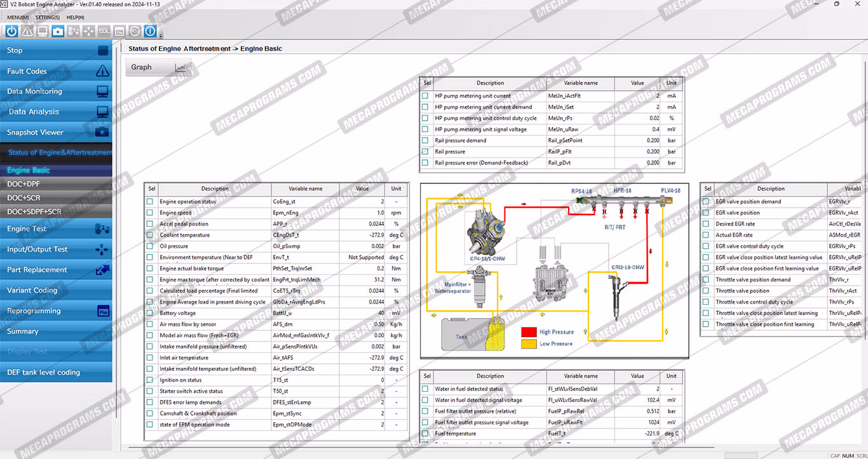Collapse the Status of Engine&Aftertreatment section
868x459 pixels.
[x=56, y=152]
